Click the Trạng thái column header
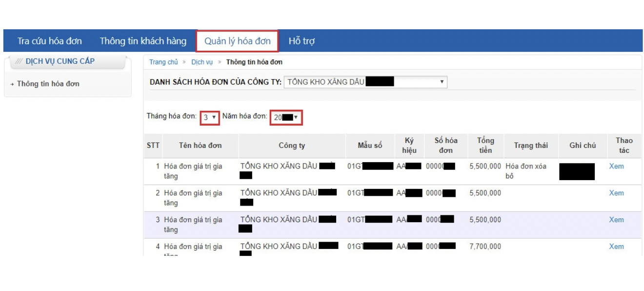 [531, 145]
